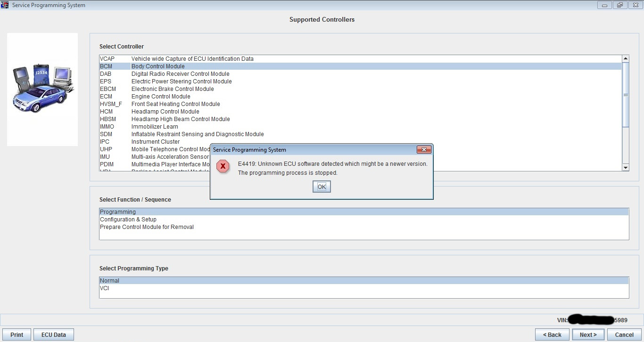Screen dimensions: 644x342
Task: Select ECM Engine Control Module
Action: pos(360,97)
